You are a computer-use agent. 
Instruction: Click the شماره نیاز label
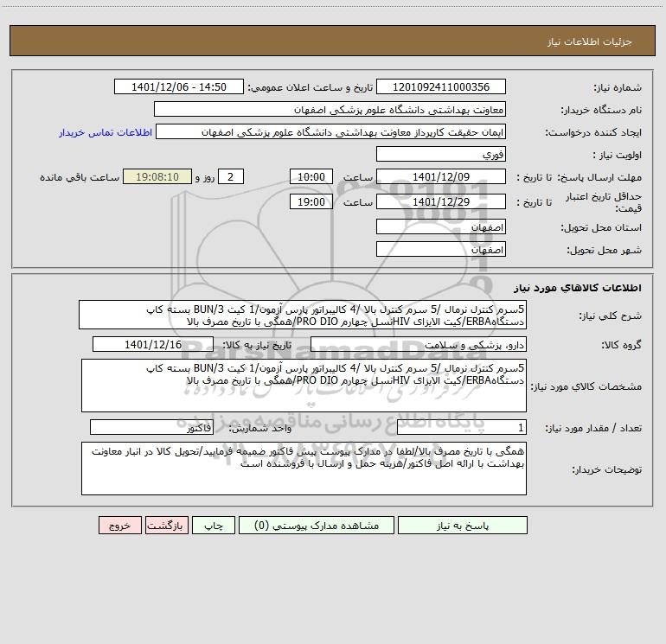point(618,88)
